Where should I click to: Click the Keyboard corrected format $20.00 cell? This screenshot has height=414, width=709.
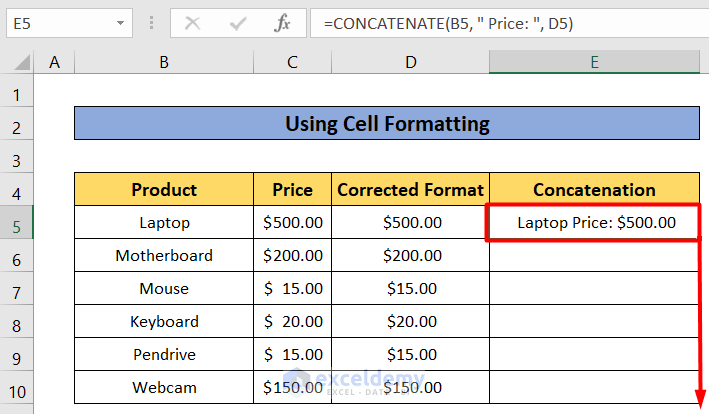(x=410, y=322)
